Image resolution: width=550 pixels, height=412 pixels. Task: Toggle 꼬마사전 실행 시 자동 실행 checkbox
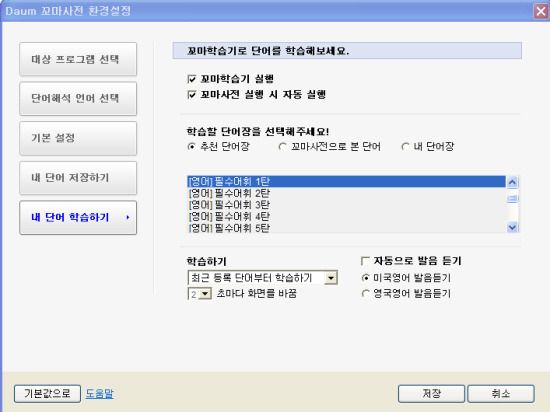tap(192, 95)
